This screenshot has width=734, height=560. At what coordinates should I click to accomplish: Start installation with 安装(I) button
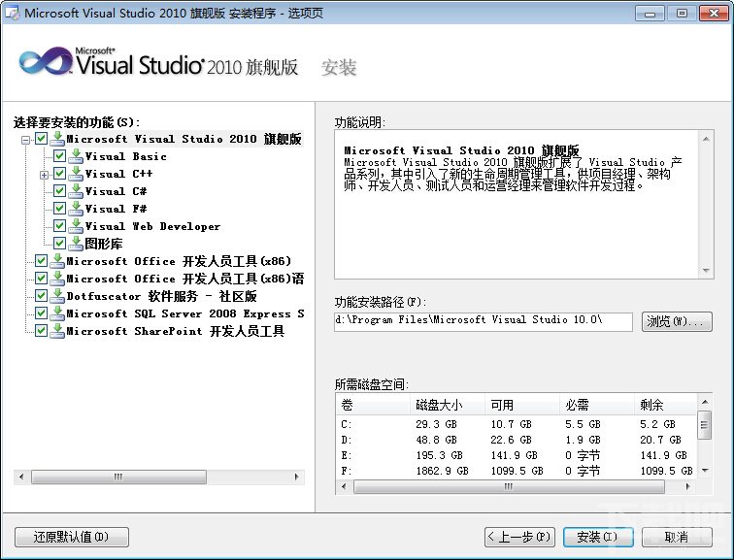click(x=598, y=537)
